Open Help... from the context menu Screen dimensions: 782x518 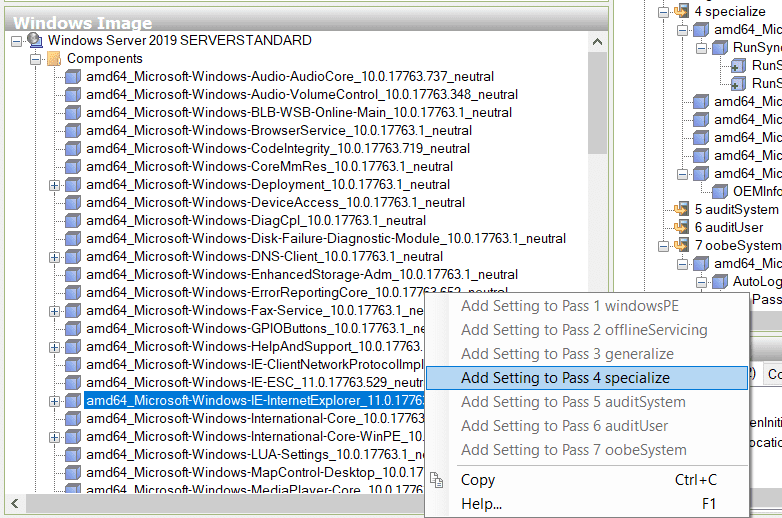481,504
